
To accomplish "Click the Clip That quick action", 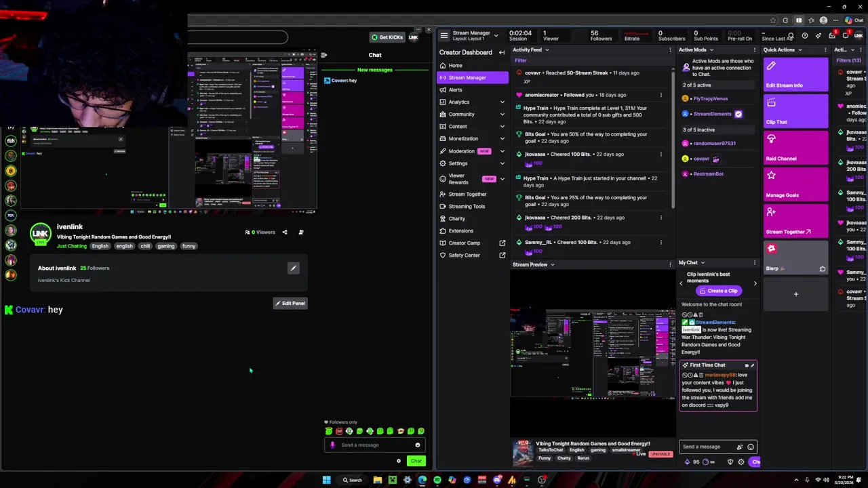I will 795,111.
